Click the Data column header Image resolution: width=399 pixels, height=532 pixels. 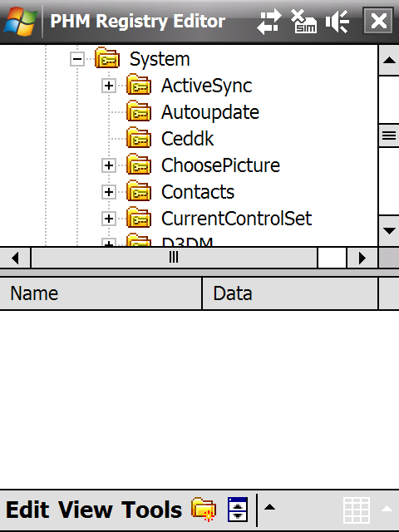coord(290,293)
